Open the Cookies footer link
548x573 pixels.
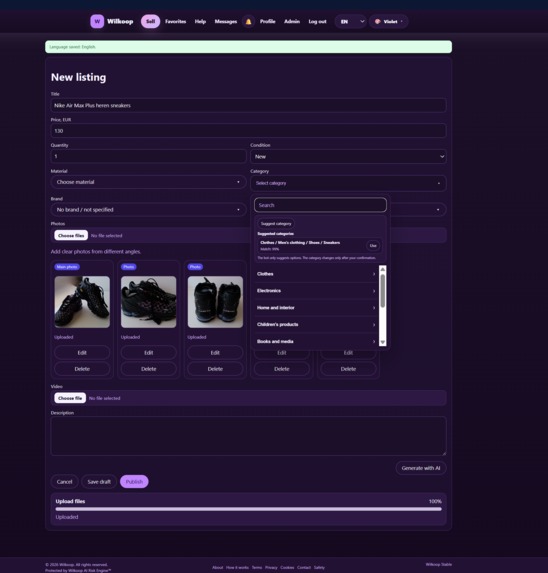(287, 568)
